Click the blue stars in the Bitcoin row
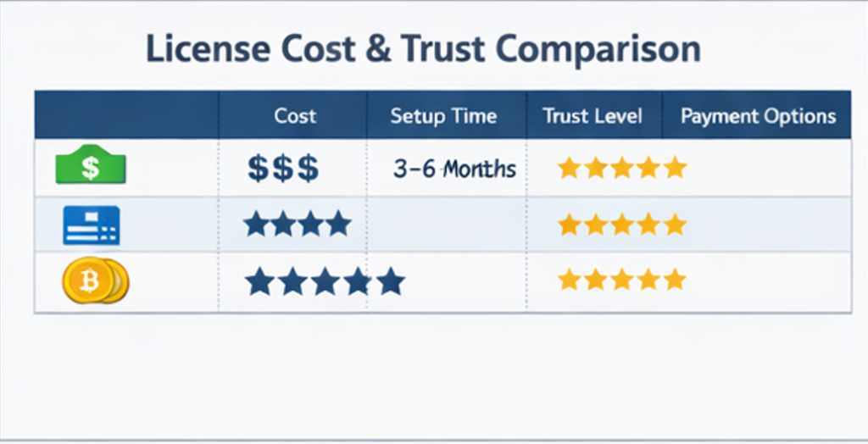The image size is (868, 444). (x=324, y=281)
